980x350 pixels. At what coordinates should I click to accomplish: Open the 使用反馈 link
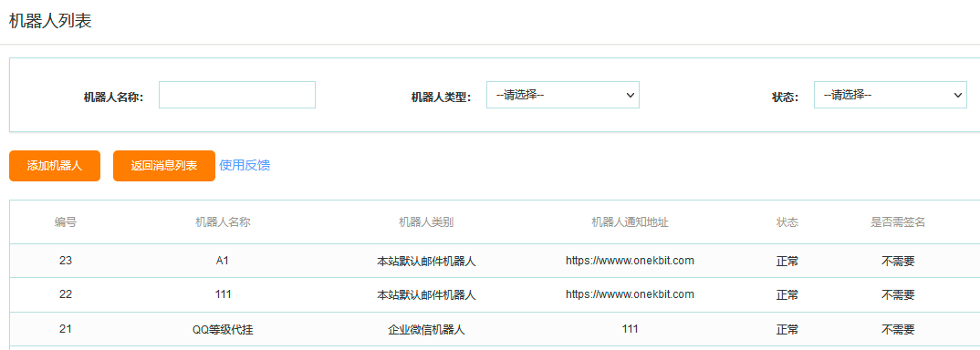[245, 165]
